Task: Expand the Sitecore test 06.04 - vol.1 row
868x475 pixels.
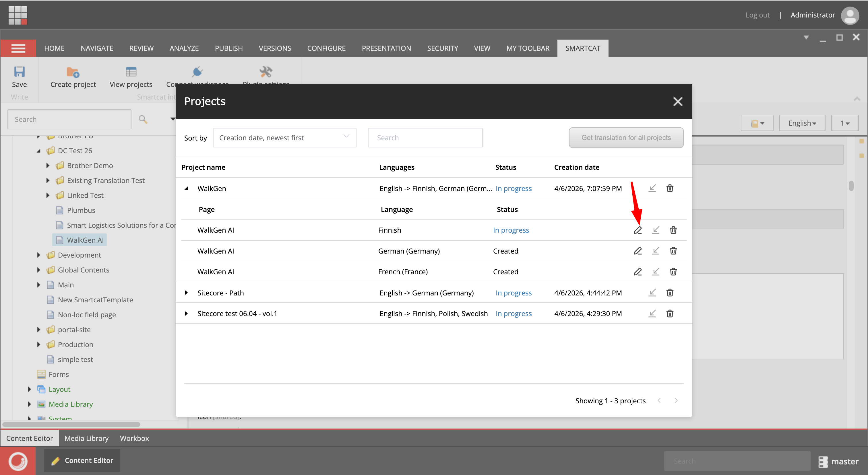Action: point(186,314)
